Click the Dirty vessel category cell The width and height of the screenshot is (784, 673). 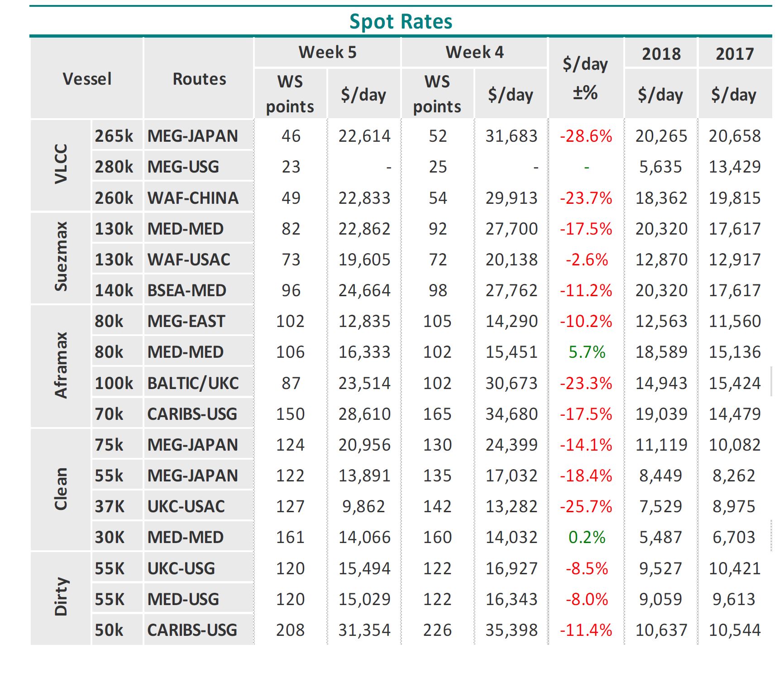coord(61,597)
